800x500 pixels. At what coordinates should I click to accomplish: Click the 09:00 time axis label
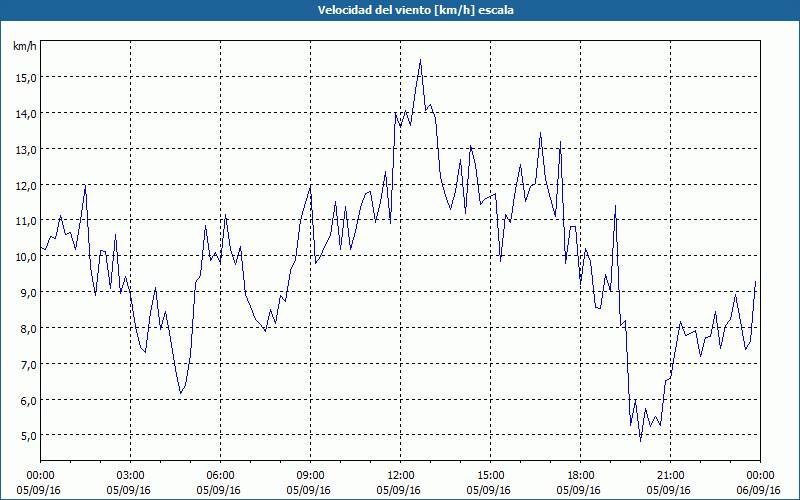310,476
